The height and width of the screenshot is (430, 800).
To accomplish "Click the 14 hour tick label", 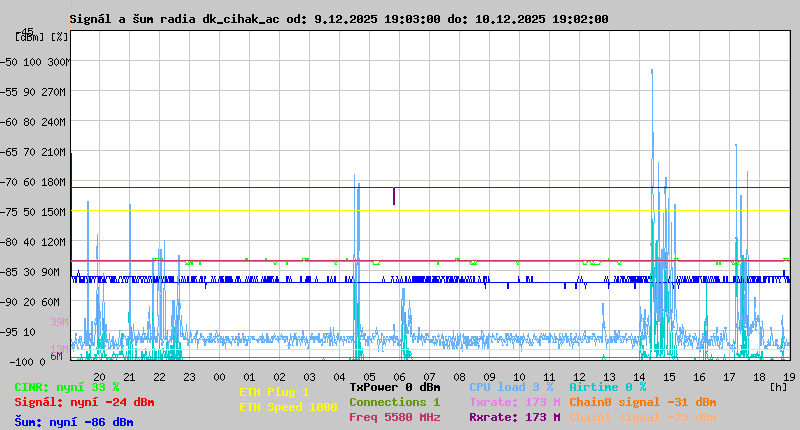I will point(640,377).
